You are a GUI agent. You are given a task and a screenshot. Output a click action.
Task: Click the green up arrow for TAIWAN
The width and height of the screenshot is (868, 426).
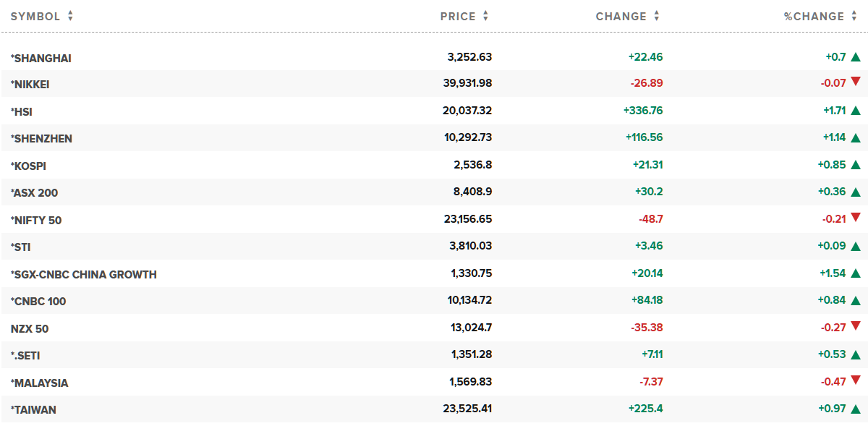[x=856, y=409]
